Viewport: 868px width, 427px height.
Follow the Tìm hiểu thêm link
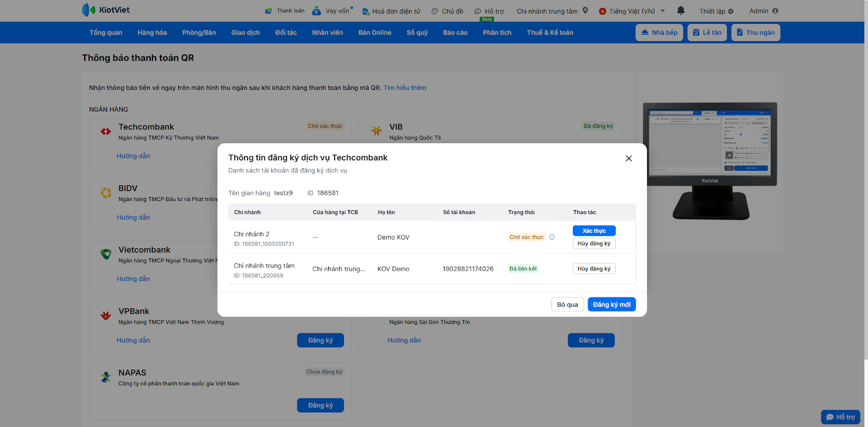click(405, 88)
